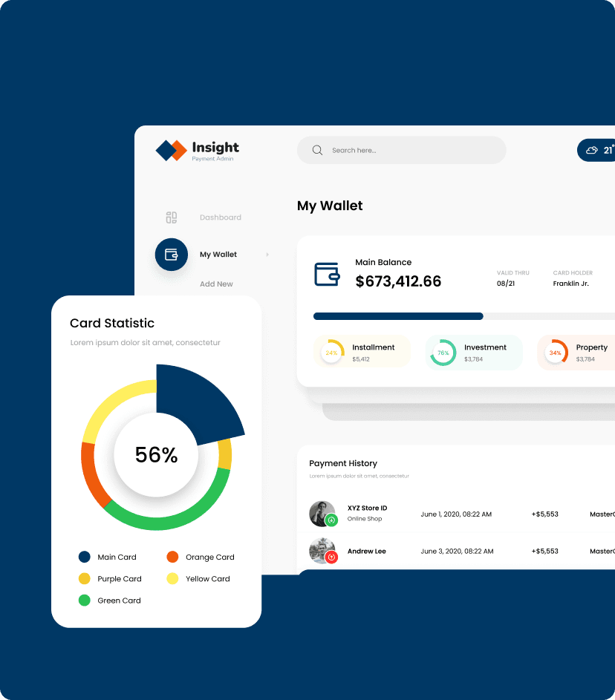Expand the My Wallet submenu chevron
This screenshot has width=615, height=700.
[267, 255]
